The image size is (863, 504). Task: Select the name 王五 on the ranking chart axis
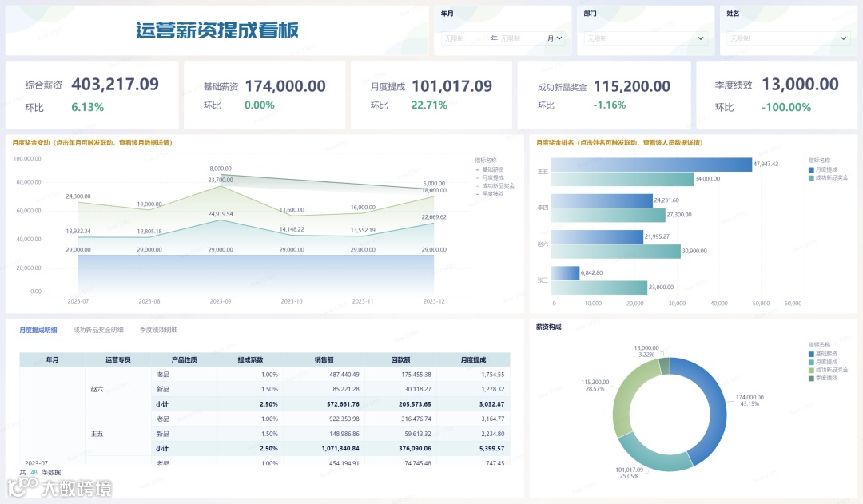543,172
